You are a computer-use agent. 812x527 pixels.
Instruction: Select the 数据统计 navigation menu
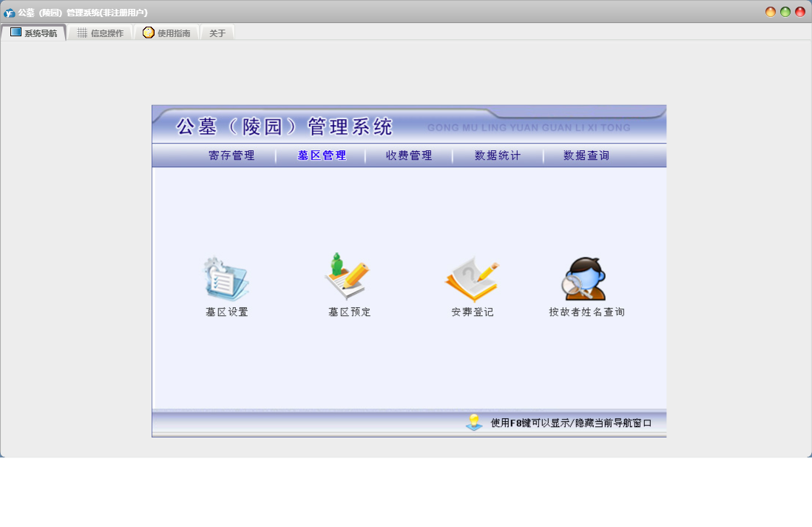coord(498,155)
